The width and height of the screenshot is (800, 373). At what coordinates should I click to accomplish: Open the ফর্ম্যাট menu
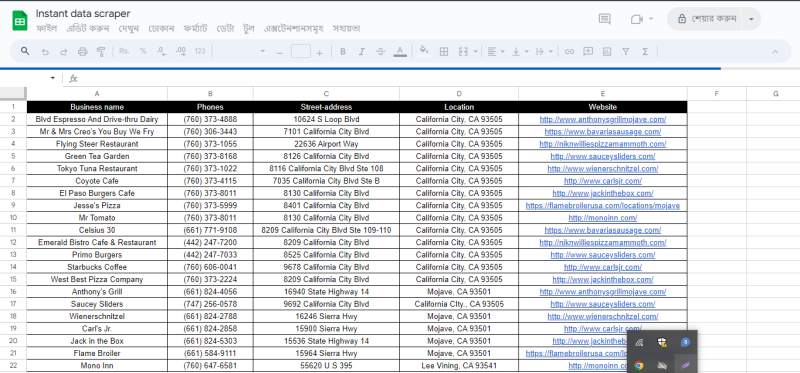[195, 29]
